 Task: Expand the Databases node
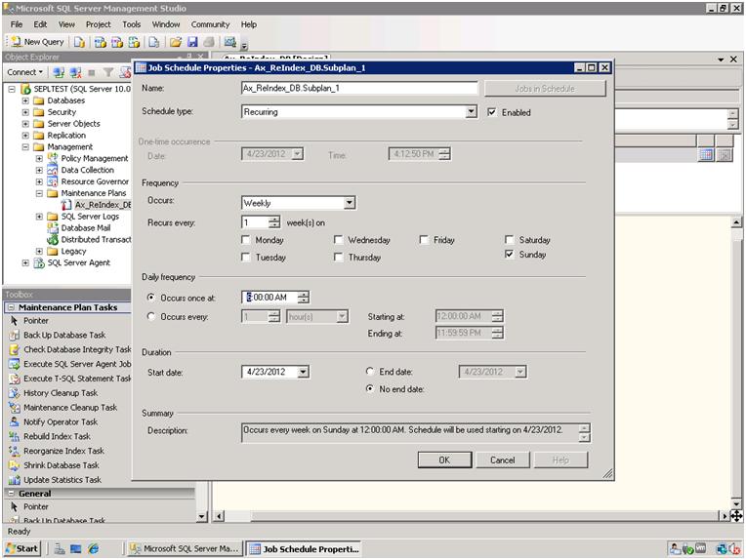[x=25, y=100]
